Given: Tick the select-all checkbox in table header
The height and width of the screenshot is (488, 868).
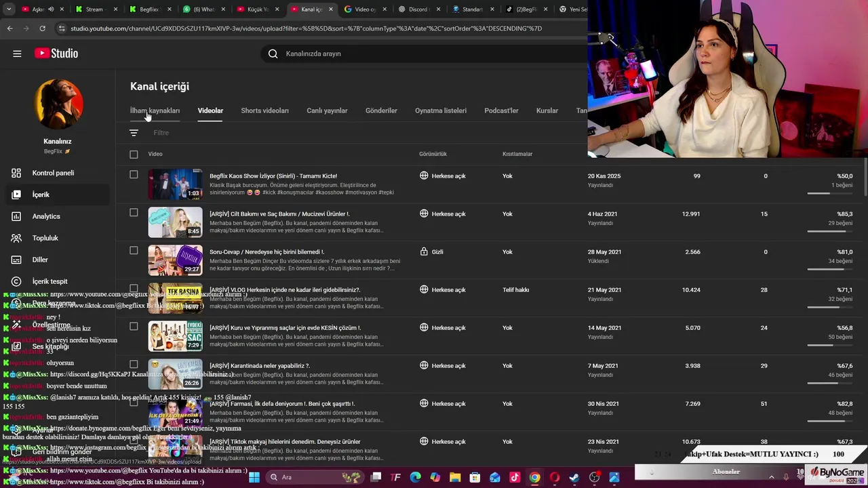Looking at the screenshot, I should [134, 155].
